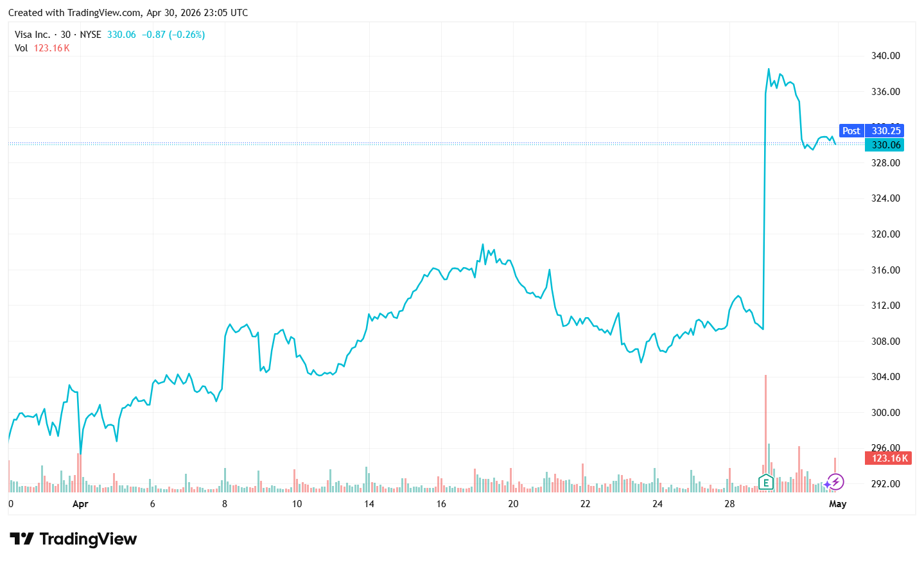This screenshot has width=924, height=563.
Task: Click the green earnings "E" marker icon
Action: (765, 482)
